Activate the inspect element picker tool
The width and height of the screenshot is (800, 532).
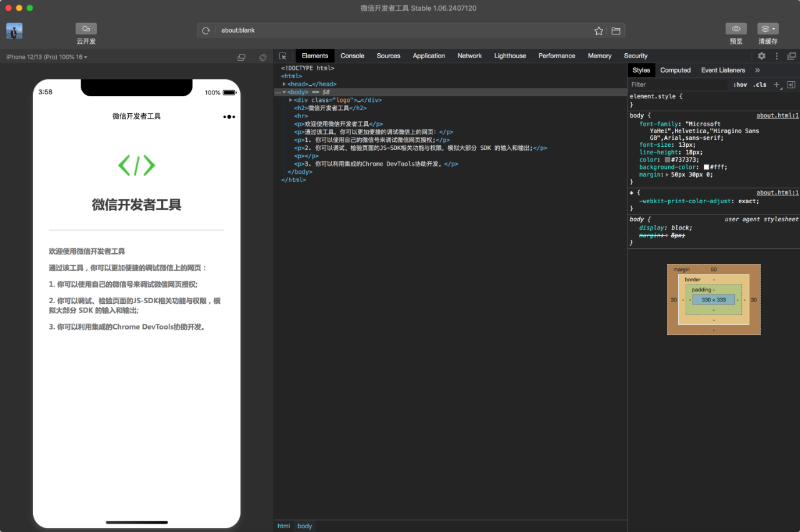coord(283,56)
